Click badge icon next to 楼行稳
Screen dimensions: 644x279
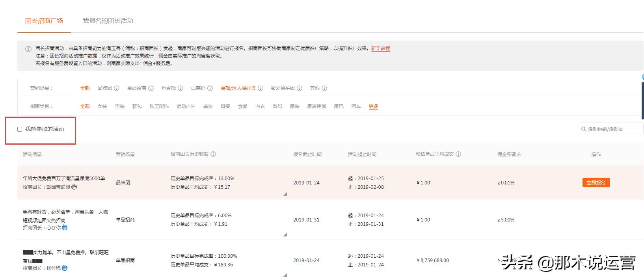coord(65,268)
